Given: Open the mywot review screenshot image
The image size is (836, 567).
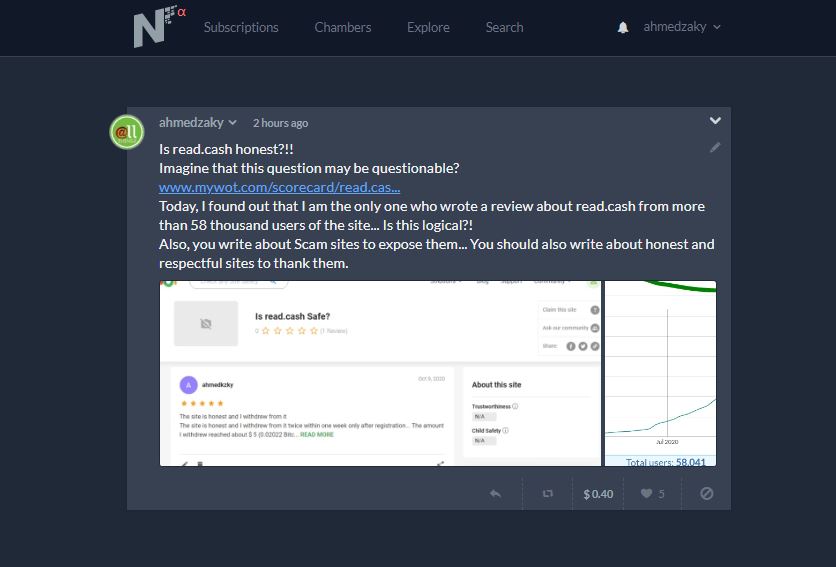Looking at the screenshot, I should pyautogui.click(x=380, y=373).
